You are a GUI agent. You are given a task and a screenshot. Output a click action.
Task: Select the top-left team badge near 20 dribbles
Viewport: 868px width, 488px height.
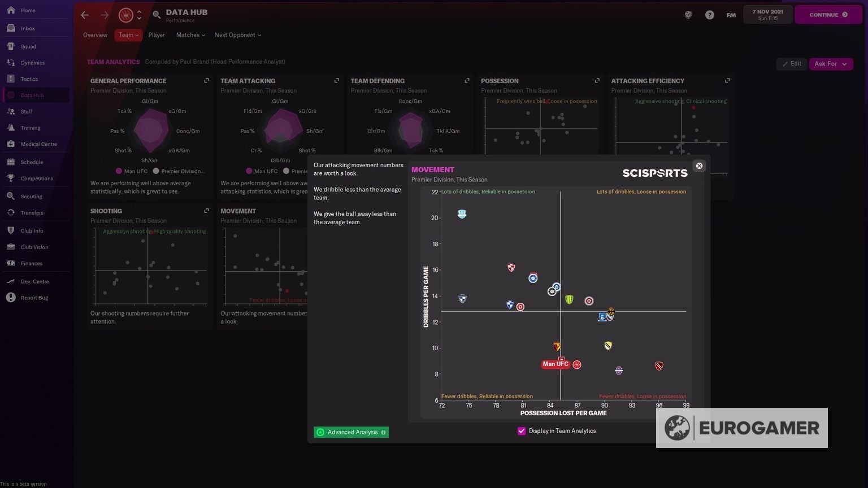pyautogui.click(x=462, y=214)
